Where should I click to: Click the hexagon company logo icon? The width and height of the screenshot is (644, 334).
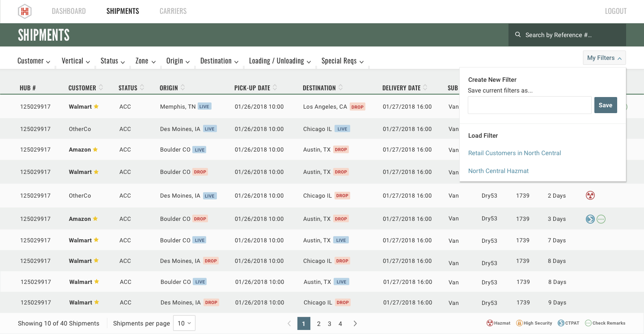[25, 12]
